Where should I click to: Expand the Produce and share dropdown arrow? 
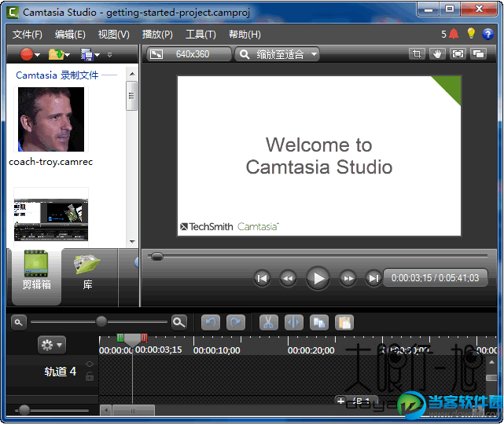tap(97, 55)
